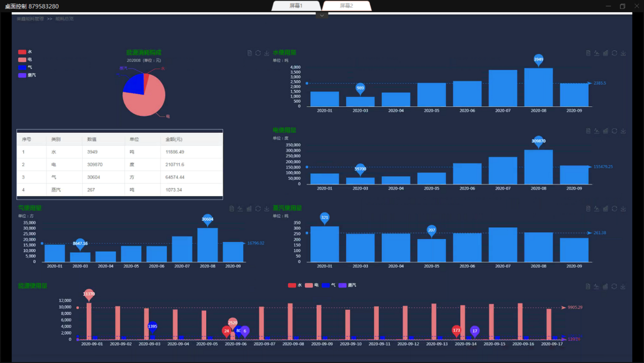Save the energy pie chart as image
Screen dimensions: 644x363
267,53
